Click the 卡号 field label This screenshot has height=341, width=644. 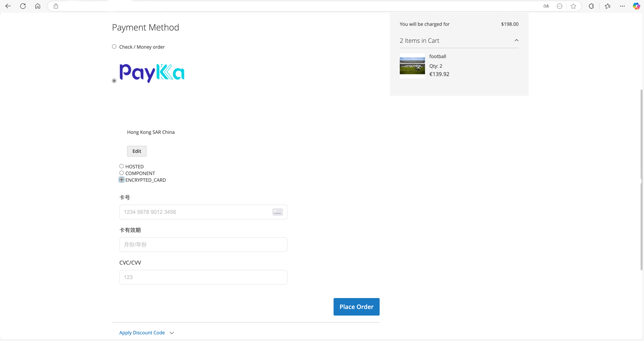pos(125,197)
